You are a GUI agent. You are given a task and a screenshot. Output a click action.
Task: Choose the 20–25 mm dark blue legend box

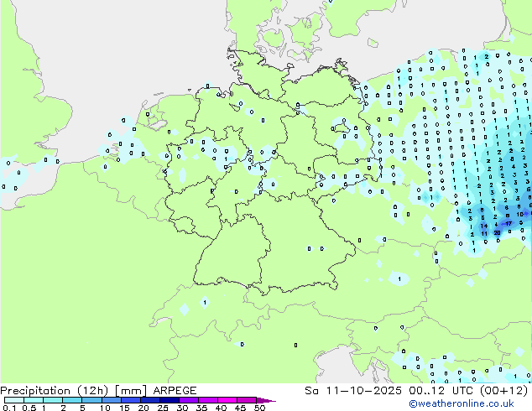point(150,400)
